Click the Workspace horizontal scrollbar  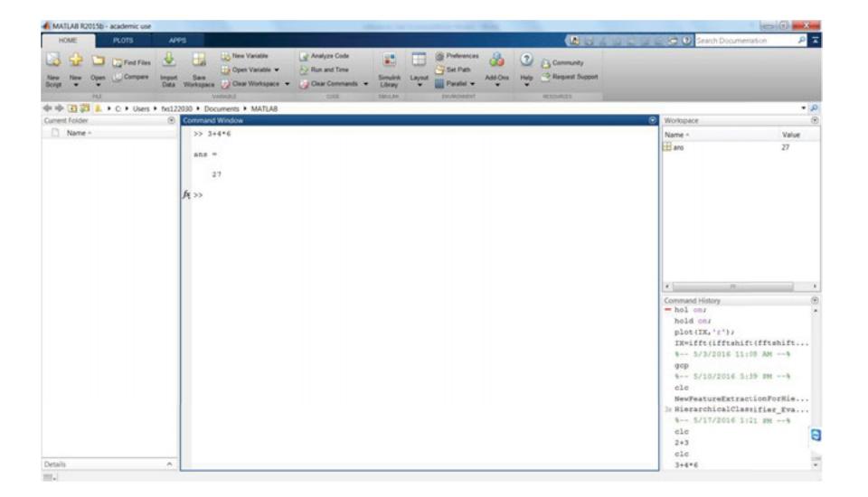(x=732, y=286)
